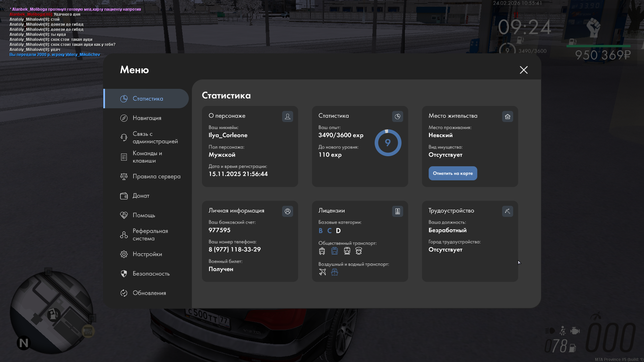The height and width of the screenshot is (362, 644).
Task: Click the house icon in Место жительства card
Action: (x=507, y=116)
